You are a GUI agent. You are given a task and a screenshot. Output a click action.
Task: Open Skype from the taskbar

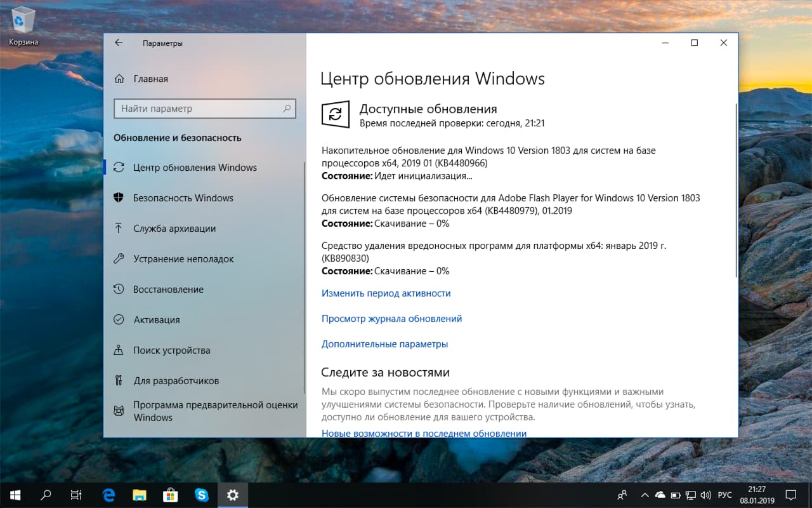point(202,495)
